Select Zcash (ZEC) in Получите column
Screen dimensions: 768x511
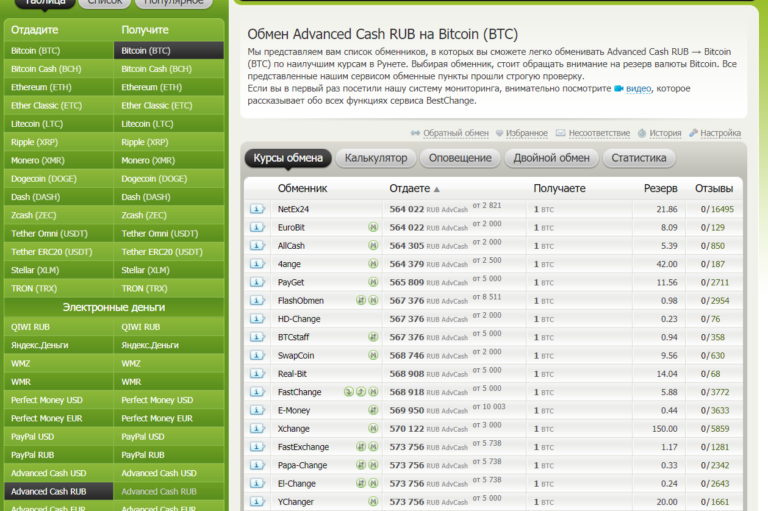[x=169, y=216]
